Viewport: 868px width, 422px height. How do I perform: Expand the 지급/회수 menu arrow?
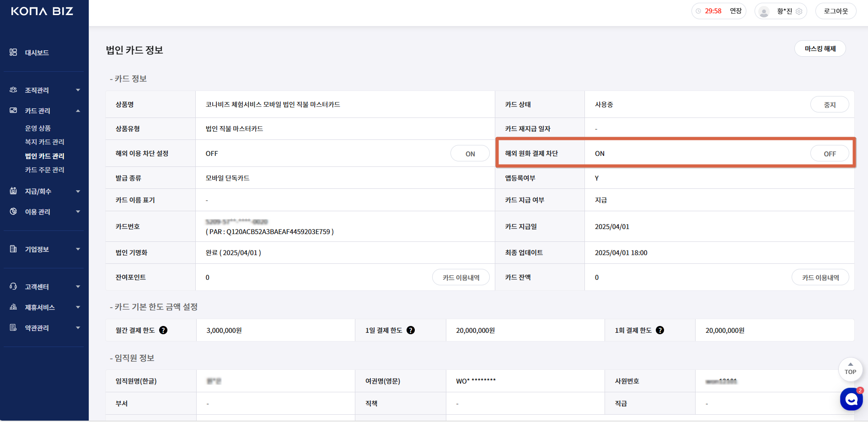78,191
